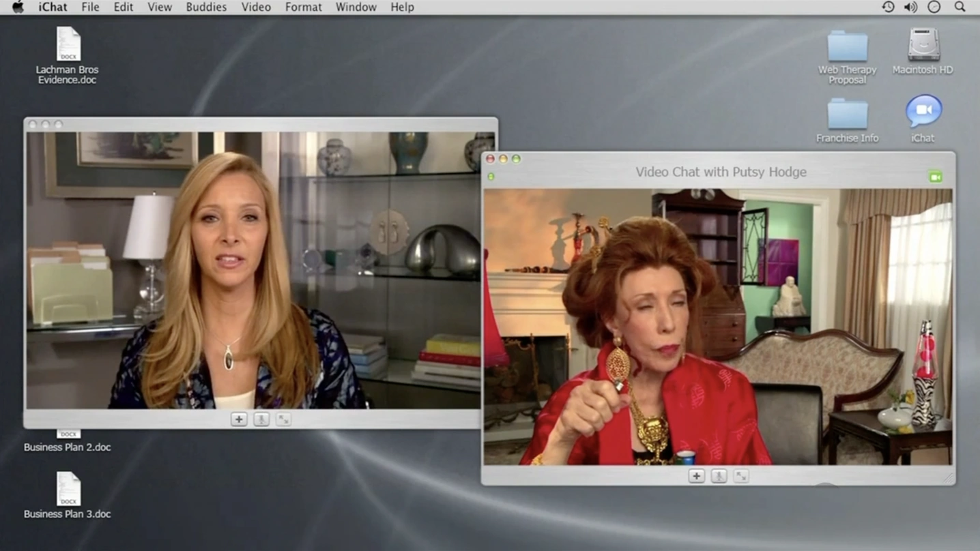Zoom the Putsy Hodge chat window with green button
The width and height of the screenshot is (980, 551).
pyautogui.click(x=516, y=159)
